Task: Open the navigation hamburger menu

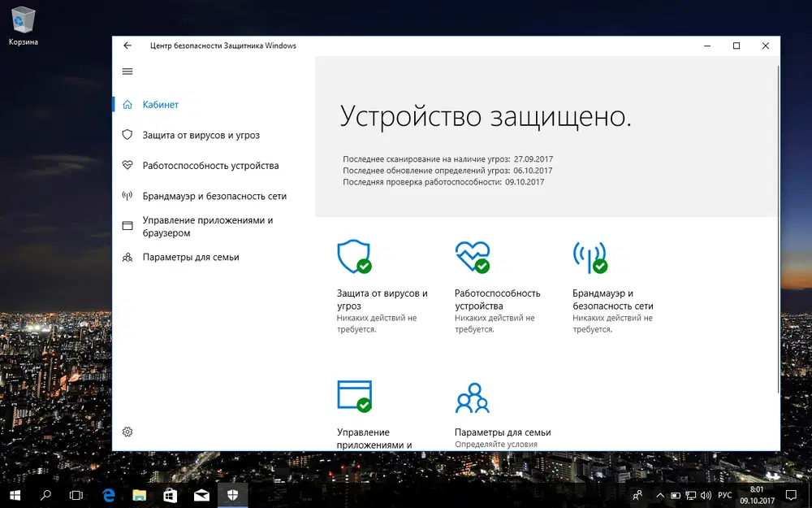Action: pos(127,72)
